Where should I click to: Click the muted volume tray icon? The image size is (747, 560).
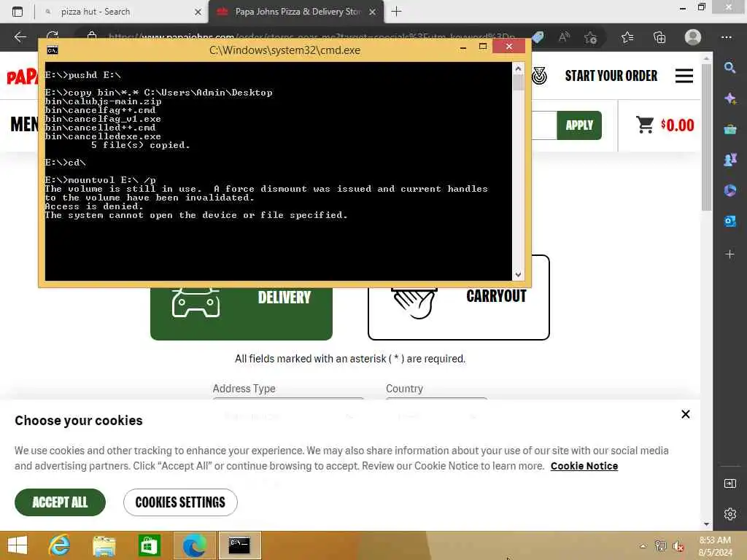[678, 546]
